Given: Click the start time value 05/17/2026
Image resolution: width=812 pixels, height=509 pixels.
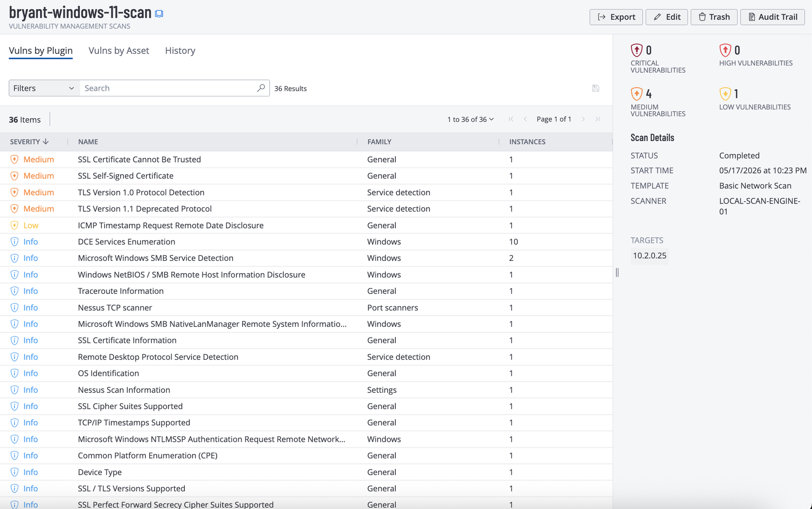Looking at the screenshot, I should pyautogui.click(x=763, y=171).
